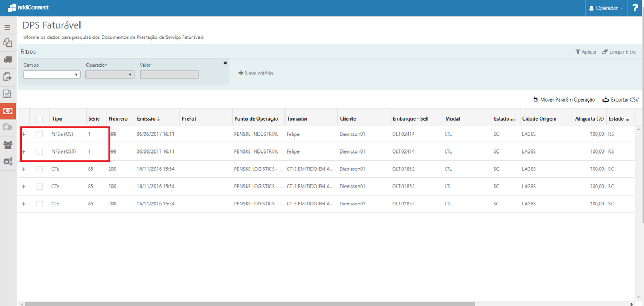Click Novo critério to add filter
The height and width of the screenshot is (306, 644).
tap(256, 73)
